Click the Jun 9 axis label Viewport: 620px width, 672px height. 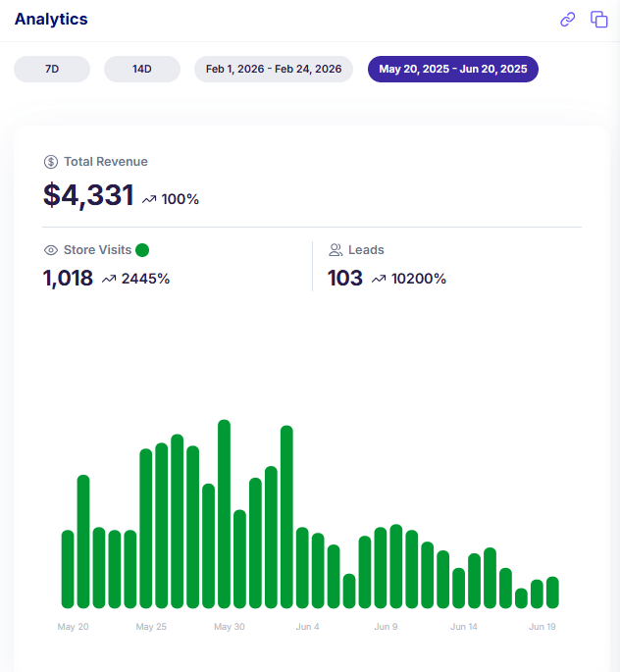click(387, 627)
